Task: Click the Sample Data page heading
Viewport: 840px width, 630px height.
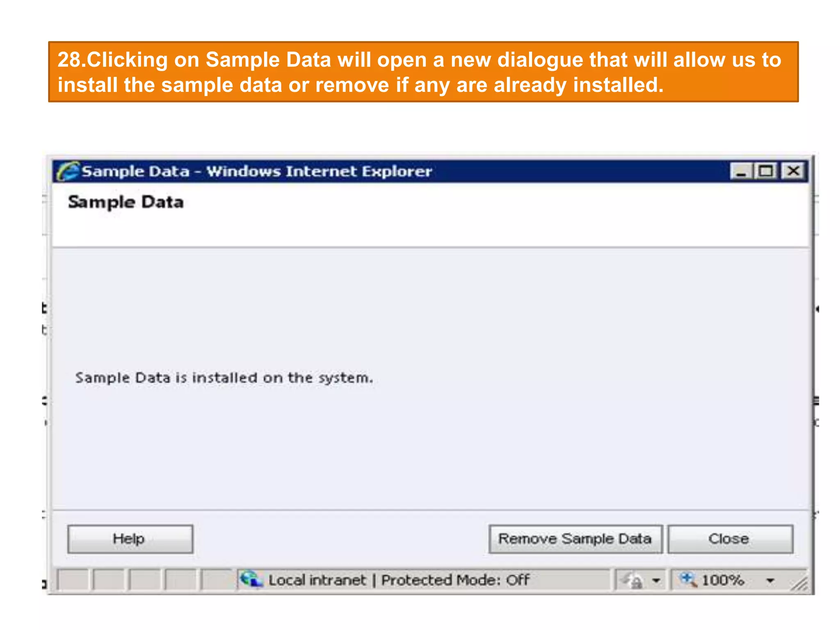Action: pyautogui.click(x=126, y=202)
